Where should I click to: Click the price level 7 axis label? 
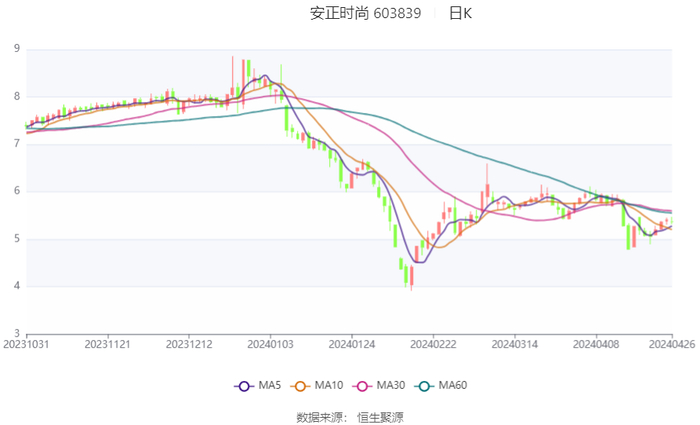pos(17,144)
